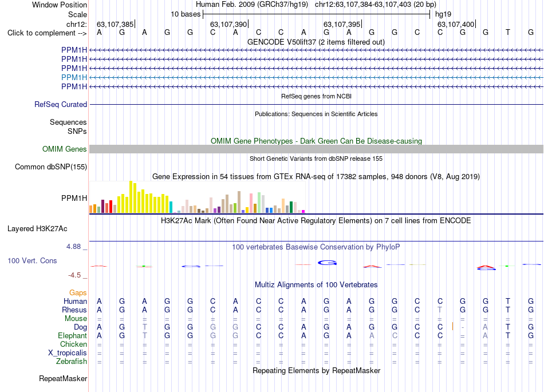
Task: Click the Scale label
Action: click(x=77, y=14)
